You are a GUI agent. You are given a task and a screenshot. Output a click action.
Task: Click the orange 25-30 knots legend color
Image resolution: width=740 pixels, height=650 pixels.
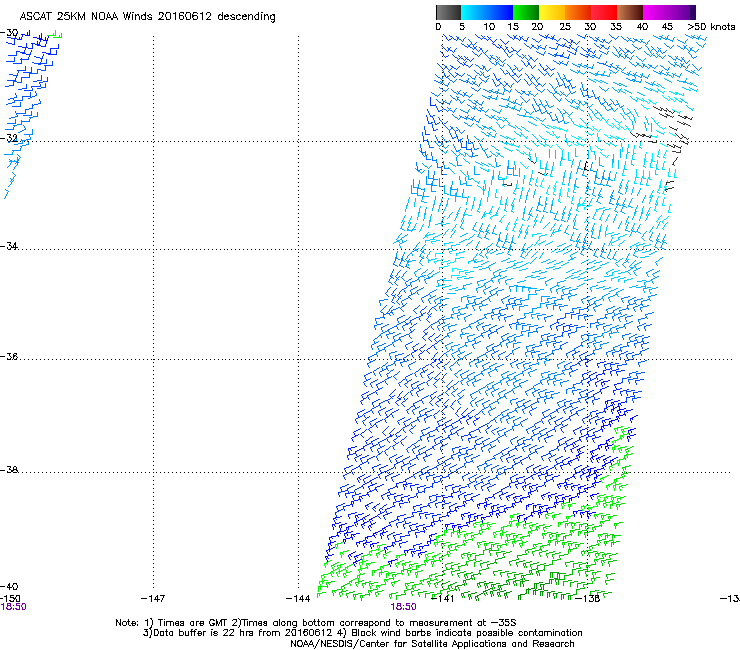578,12
